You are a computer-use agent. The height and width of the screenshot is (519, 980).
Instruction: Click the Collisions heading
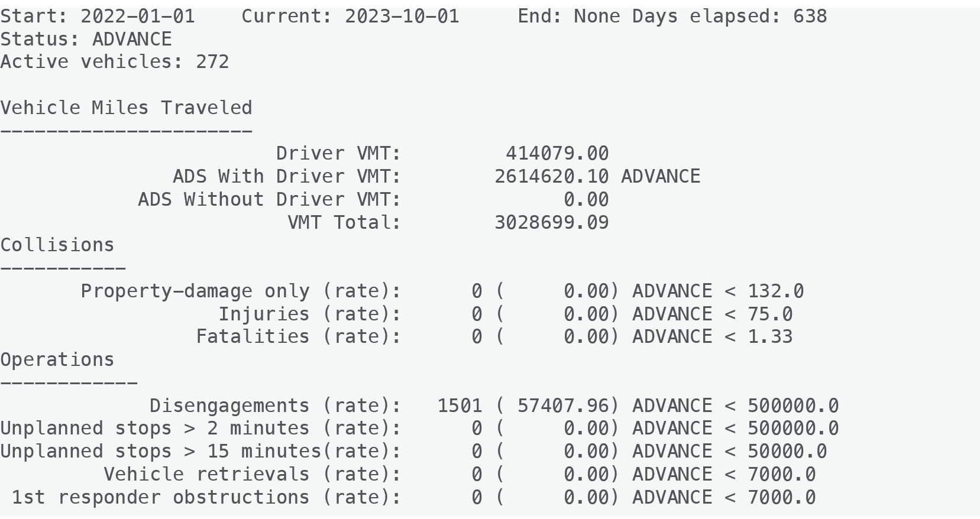tap(57, 245)
